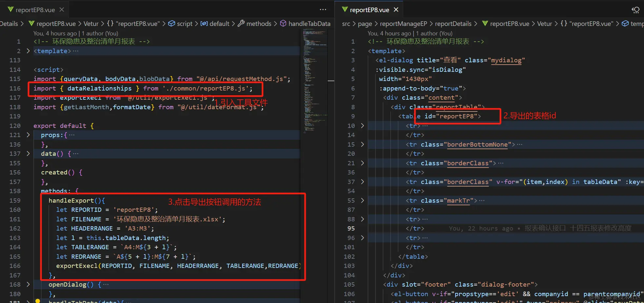
Task: Open the 'handleTabData' breadcrumb in left editor
Action: click(x=305, y=24)
